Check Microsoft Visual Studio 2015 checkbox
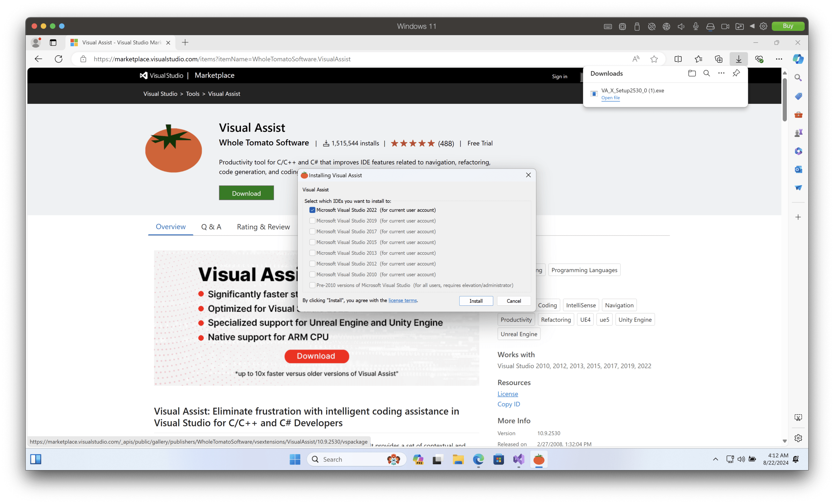 tap(312, 242)
